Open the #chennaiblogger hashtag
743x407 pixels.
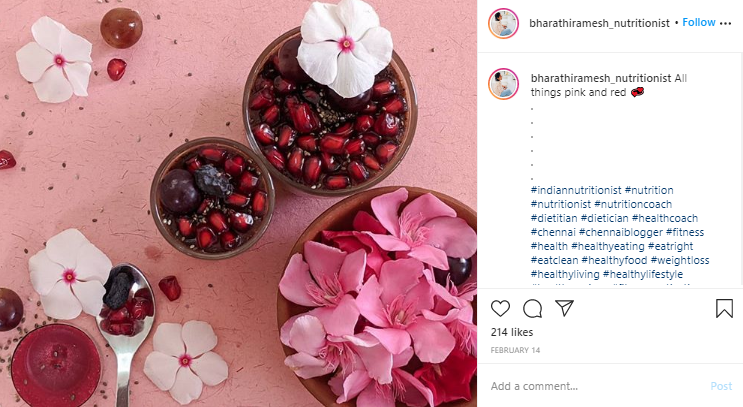[x=621, y=232]
